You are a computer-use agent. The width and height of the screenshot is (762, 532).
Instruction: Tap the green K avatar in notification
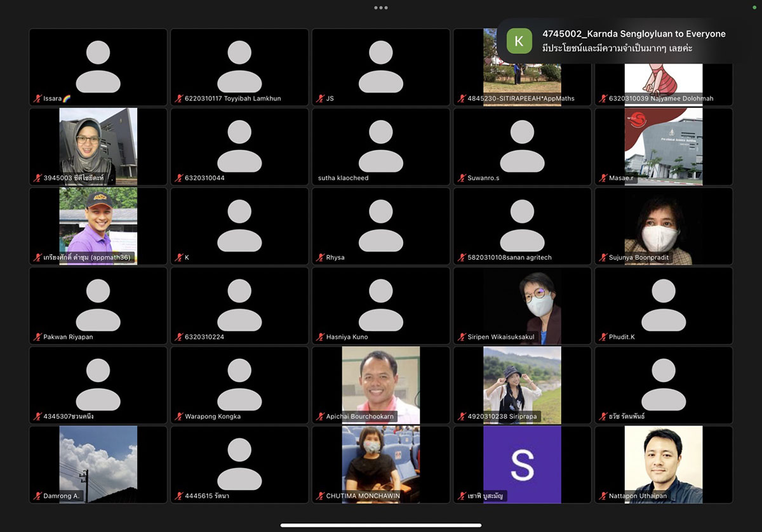519,41
